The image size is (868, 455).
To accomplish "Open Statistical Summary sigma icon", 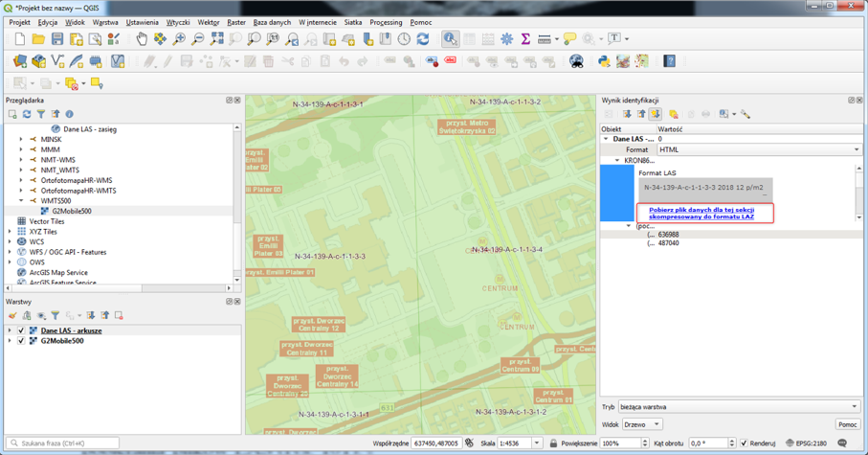I will click(525, 38).
